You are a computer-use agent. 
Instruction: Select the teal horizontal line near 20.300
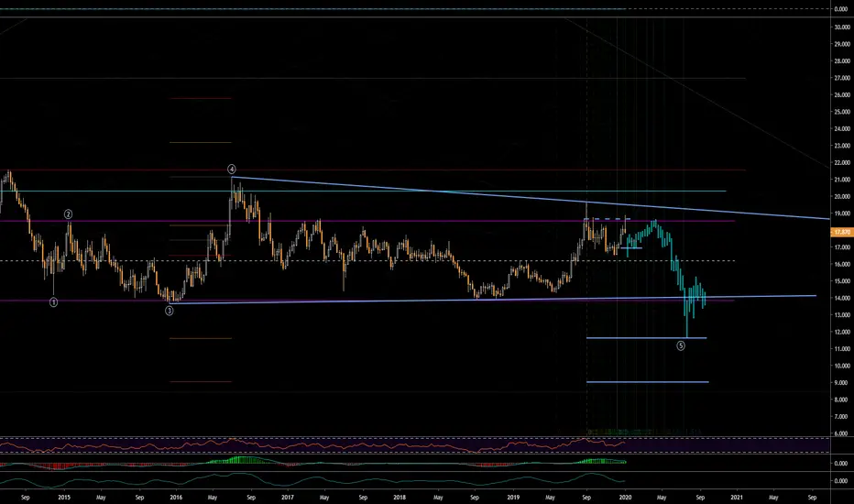pyautogui.click(x=363, y=191)
